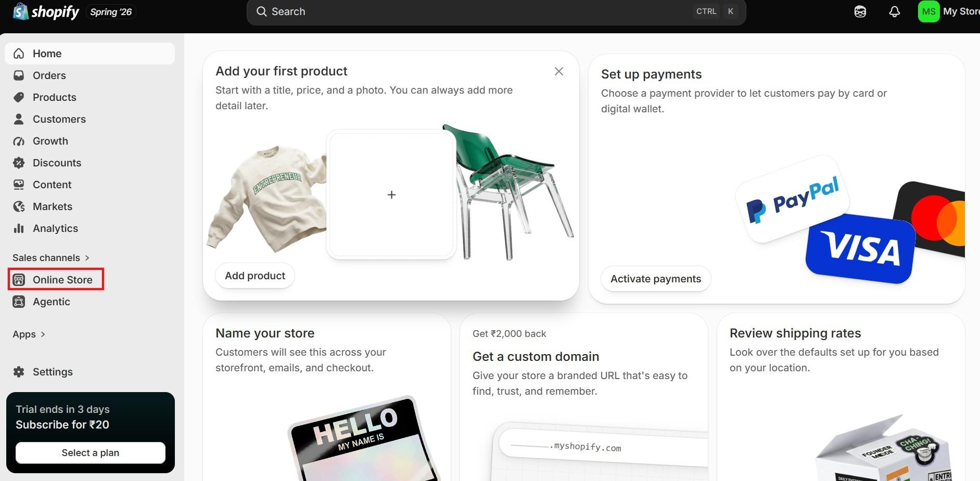This screenshot has width=980, height=481.
Task: Open the Content sidebar item
Action: point(90,185)
